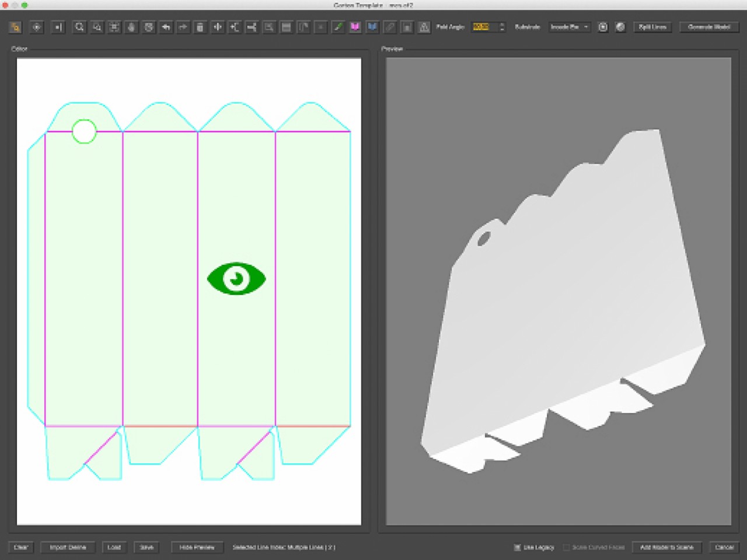Screen dimensions: 747x560
Task: Click the reset view circular icon
Action: pos(149,27)
